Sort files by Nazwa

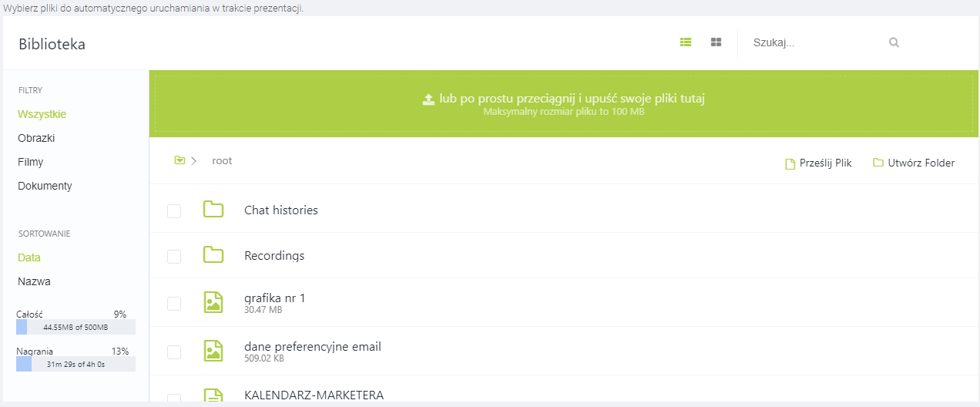click(34, 281)
